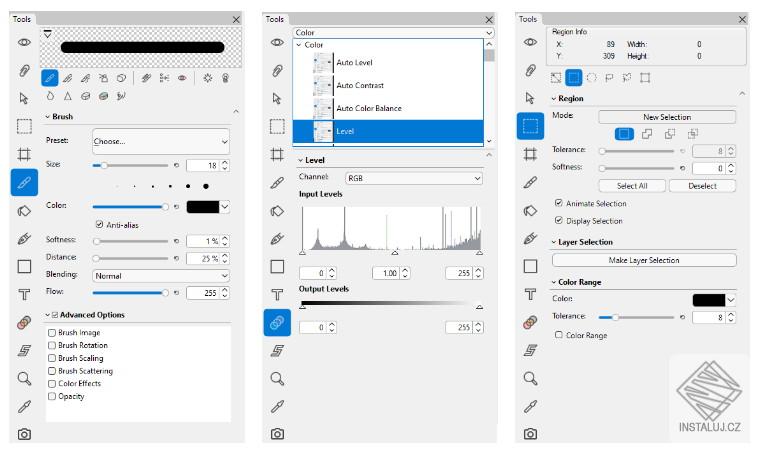Choose the red-eye removal sub-tool icon

point(182,78)
